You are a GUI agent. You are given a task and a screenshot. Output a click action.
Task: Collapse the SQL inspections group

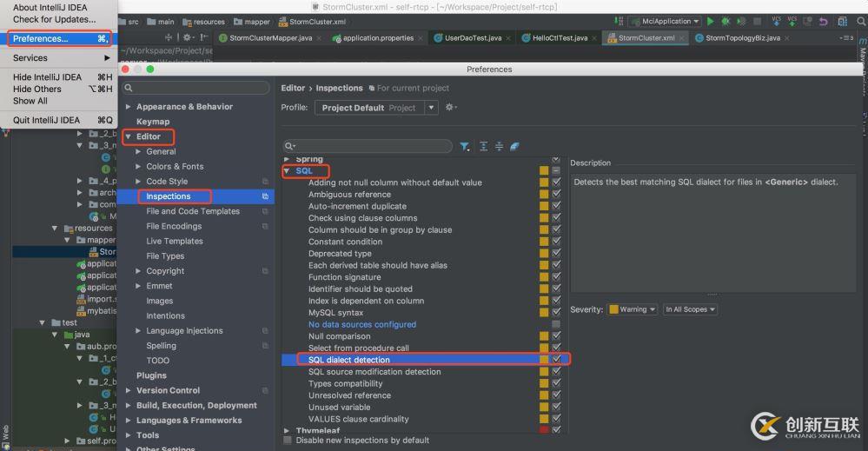click(x=288, y=171)
